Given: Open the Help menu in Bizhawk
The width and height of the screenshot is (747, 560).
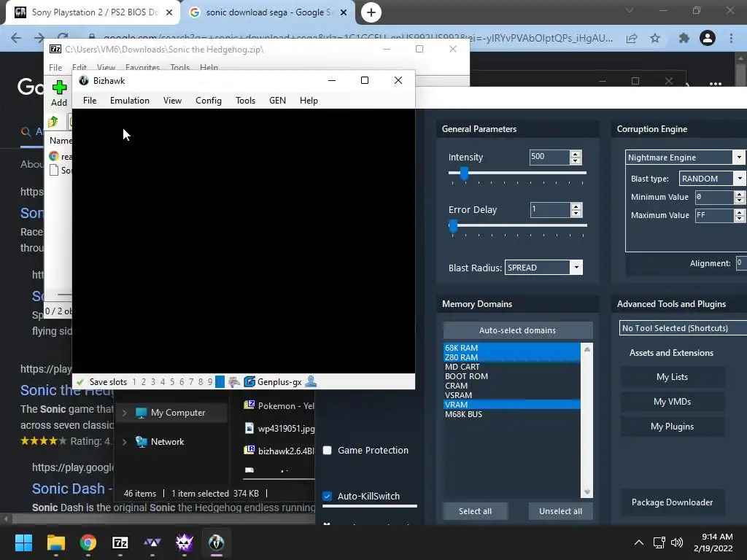Looking at the screenshot, I should (309, 101).
